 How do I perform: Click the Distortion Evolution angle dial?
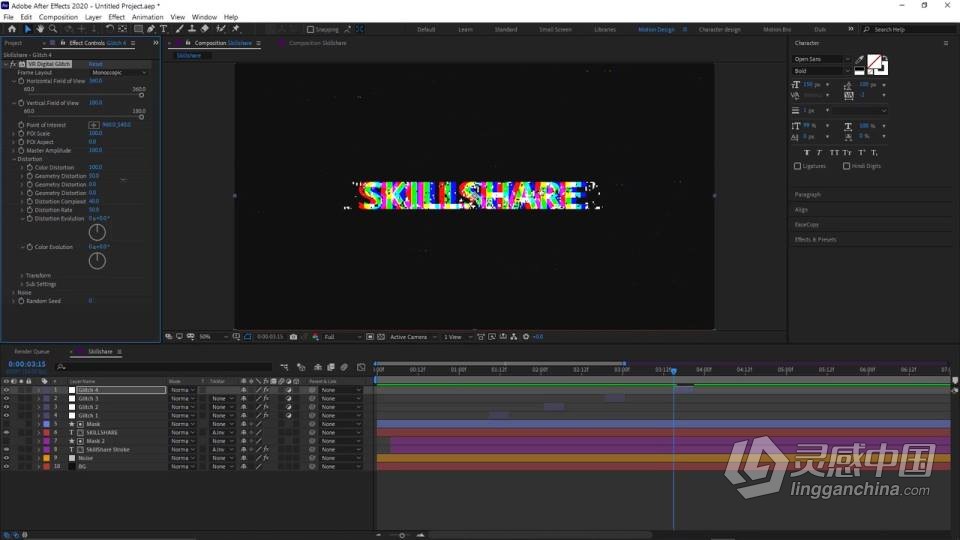tap(97, 232)
